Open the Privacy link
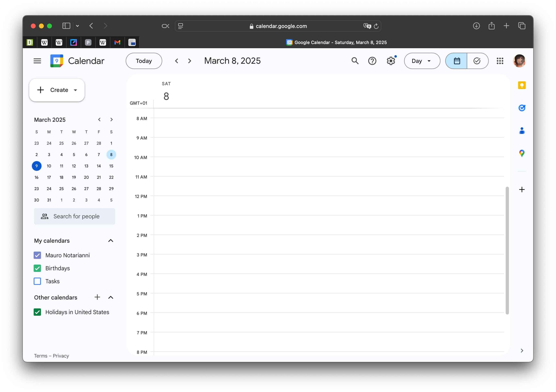556x392 pixels. (x=61, y=356)
